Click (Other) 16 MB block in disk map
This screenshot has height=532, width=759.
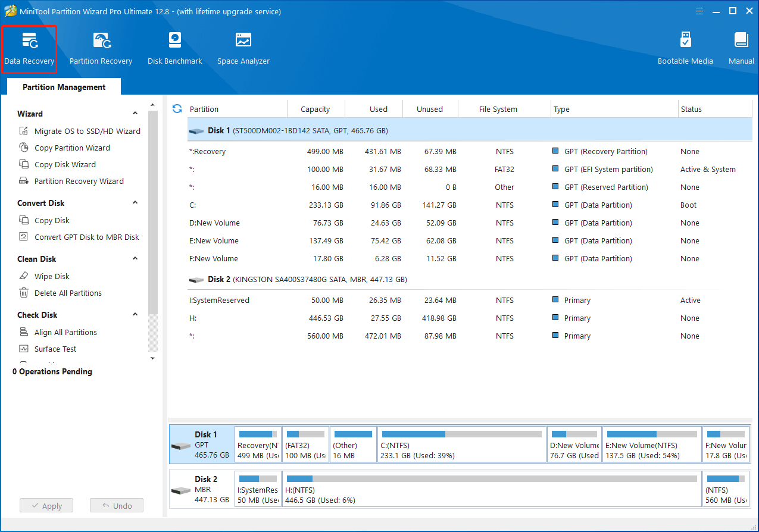pyautogui.click(x=353, y=445)
